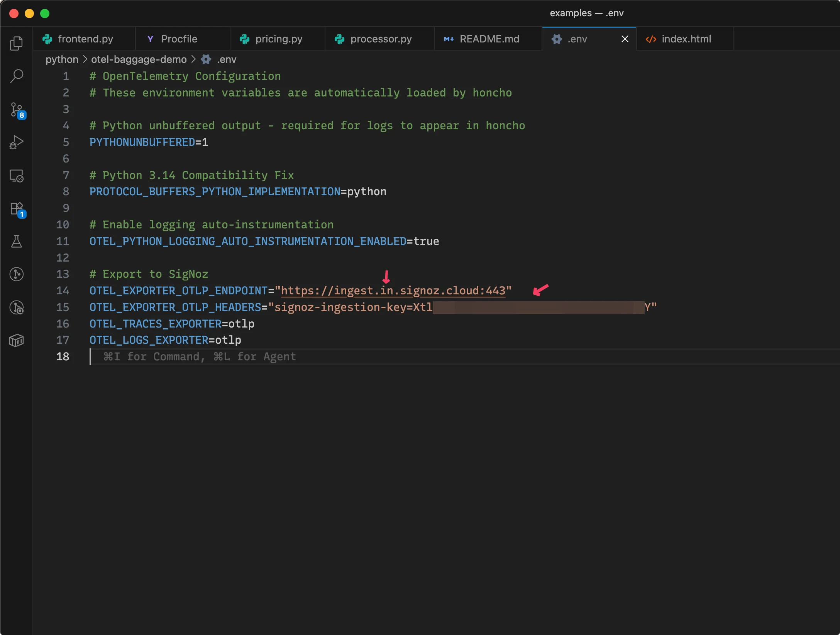840x635 pixels.
Task: Open the git graph circular icon in sidebar
Action: click(16, 274)
